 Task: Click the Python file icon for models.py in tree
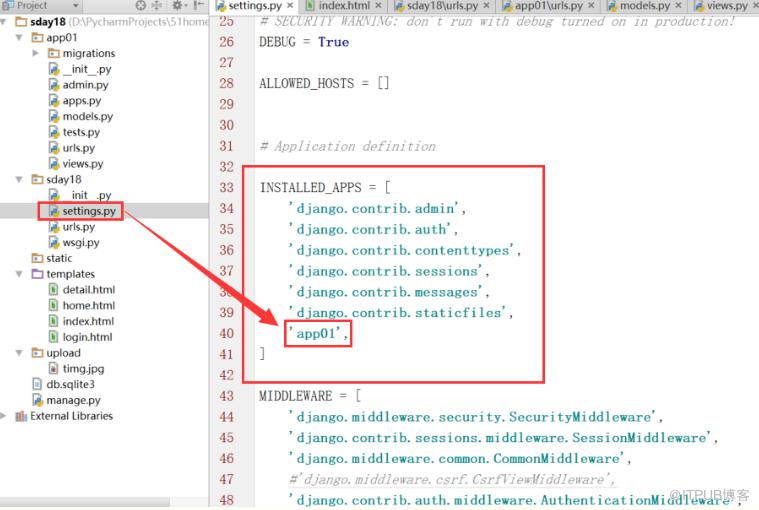pyautogui.click(x=54, y=116)
